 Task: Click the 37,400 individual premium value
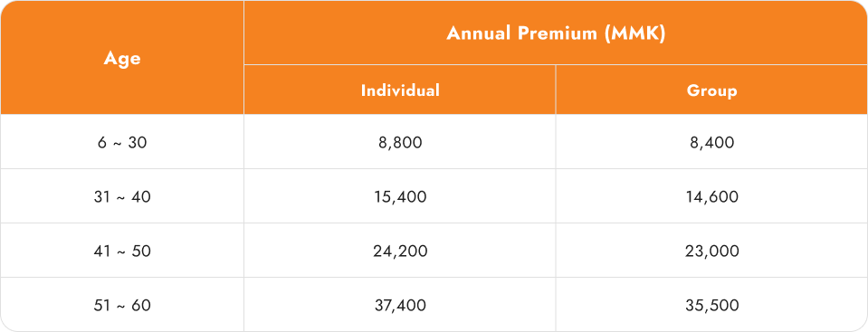point(400,306)
